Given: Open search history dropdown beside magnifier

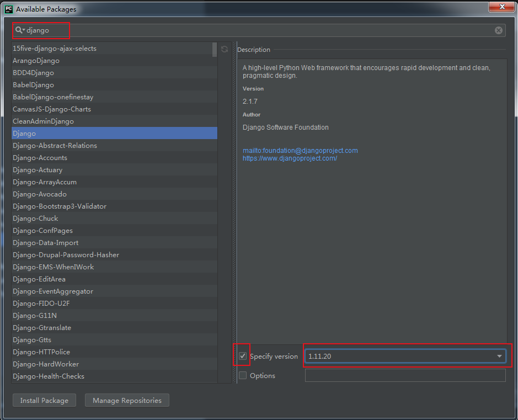Looking at the screenshot, I should [x=24, y=30].
